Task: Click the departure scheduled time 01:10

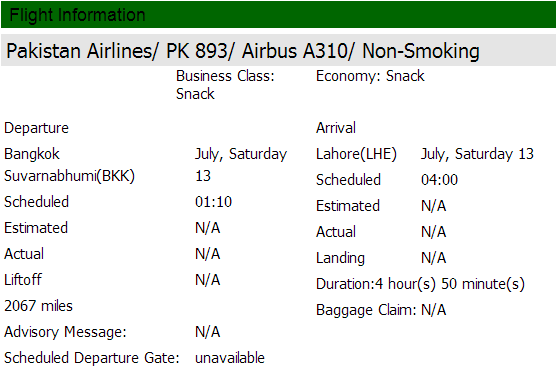Action: (x=213, y=202)
